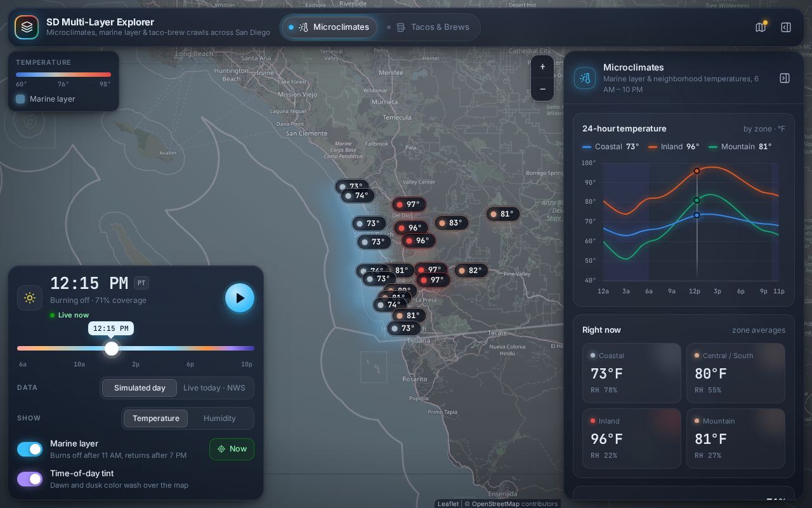
Task: Zoom in on the map
Action: pos(542,67)
